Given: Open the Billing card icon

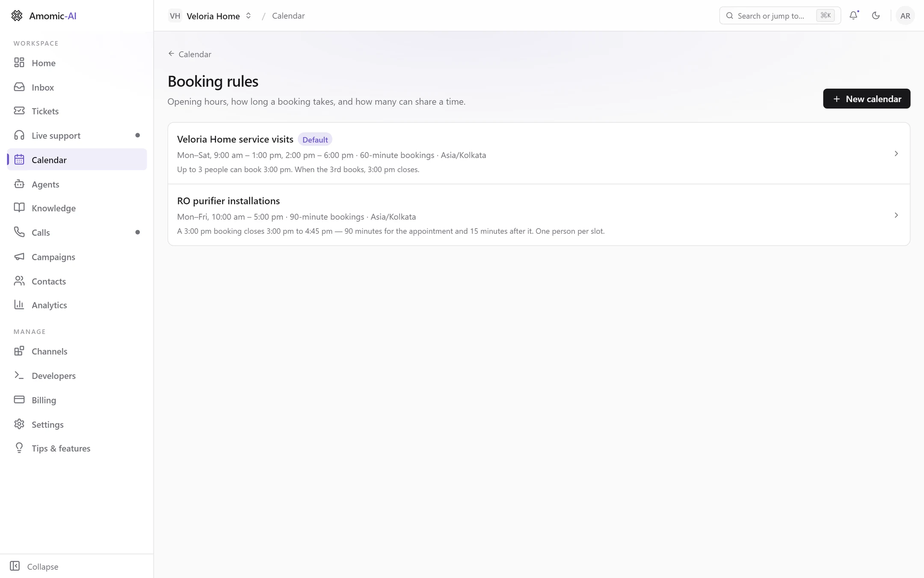Looking at the screenshot, I should coord(19,400).
